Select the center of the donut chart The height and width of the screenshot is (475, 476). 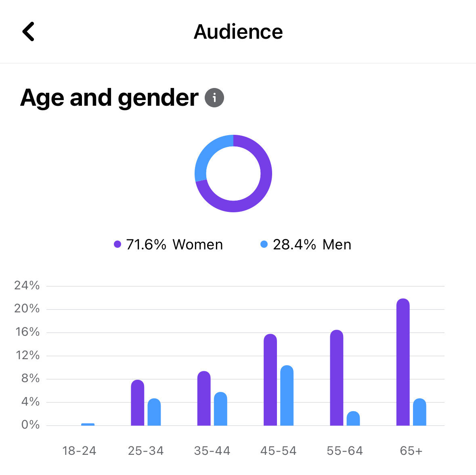[x=234, y=173]
